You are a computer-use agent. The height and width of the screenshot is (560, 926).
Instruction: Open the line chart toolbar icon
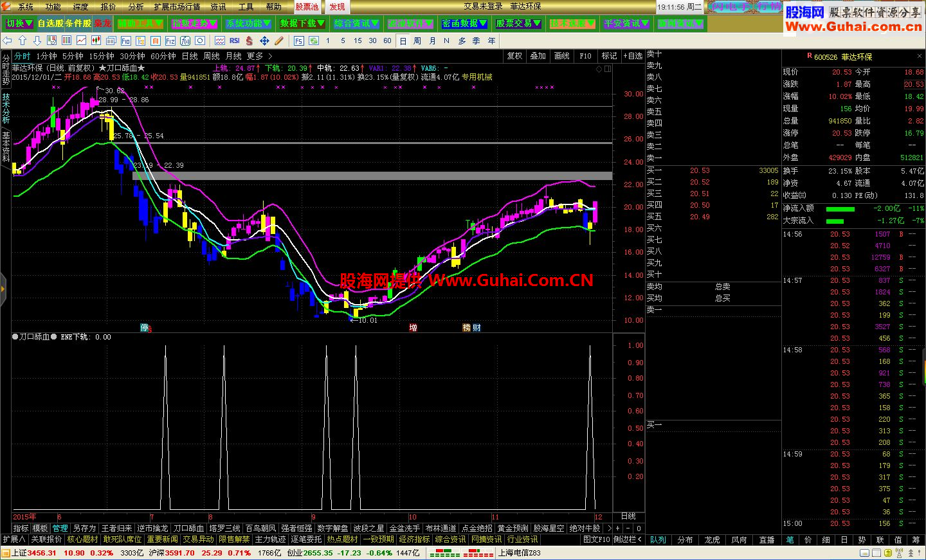(x=82, y=41)
